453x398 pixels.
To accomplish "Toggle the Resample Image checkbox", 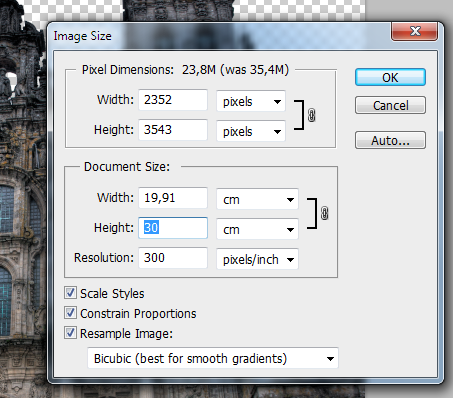I will pos(70,333).
